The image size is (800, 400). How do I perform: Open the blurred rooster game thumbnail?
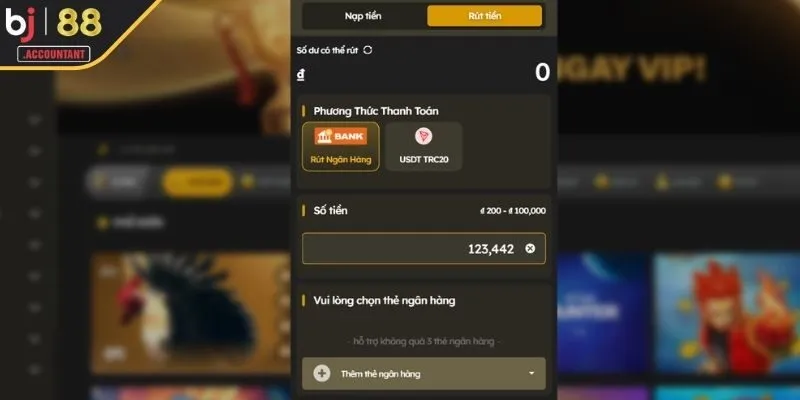coord(191,313)
